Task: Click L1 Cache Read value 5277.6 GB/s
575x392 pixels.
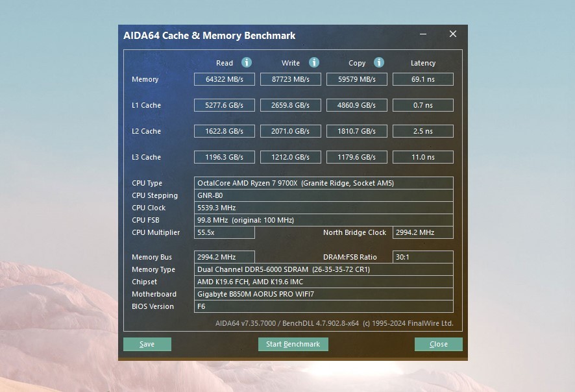Action: pyautogui.click(x=225, y=105)
